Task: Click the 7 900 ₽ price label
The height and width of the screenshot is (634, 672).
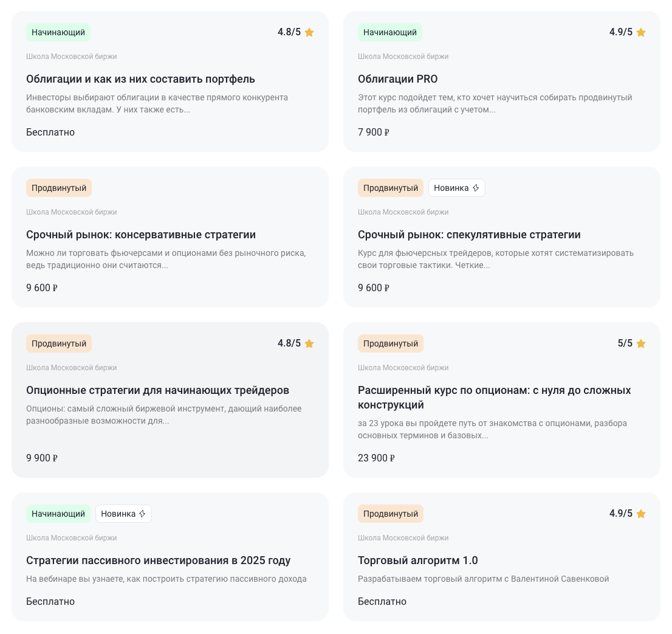Action: (373, 132)
